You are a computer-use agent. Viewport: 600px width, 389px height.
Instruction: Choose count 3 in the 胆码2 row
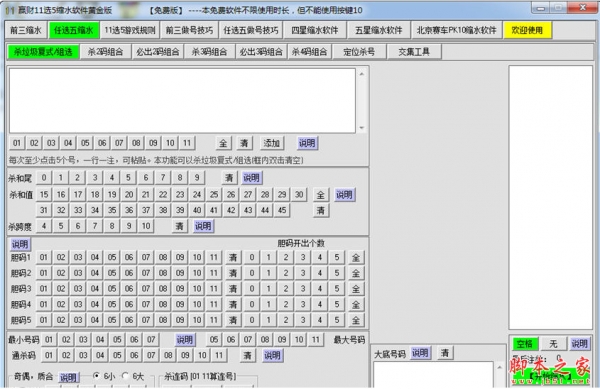[303, 273]
